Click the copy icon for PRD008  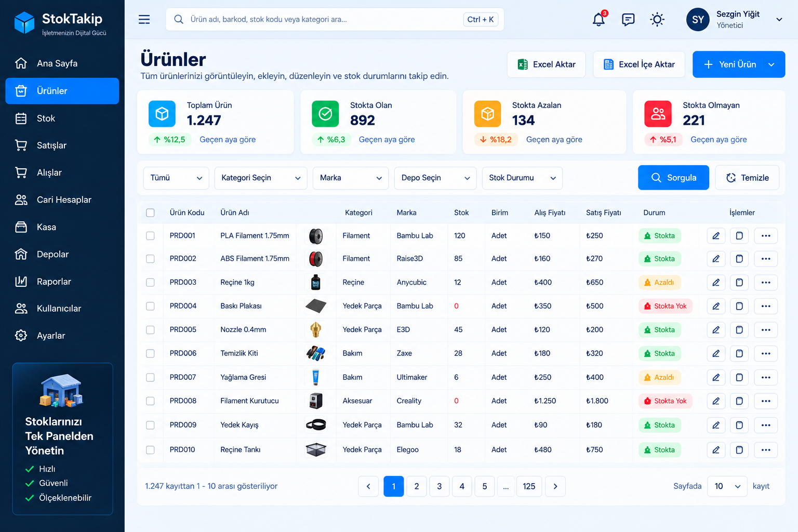(739, 401)
